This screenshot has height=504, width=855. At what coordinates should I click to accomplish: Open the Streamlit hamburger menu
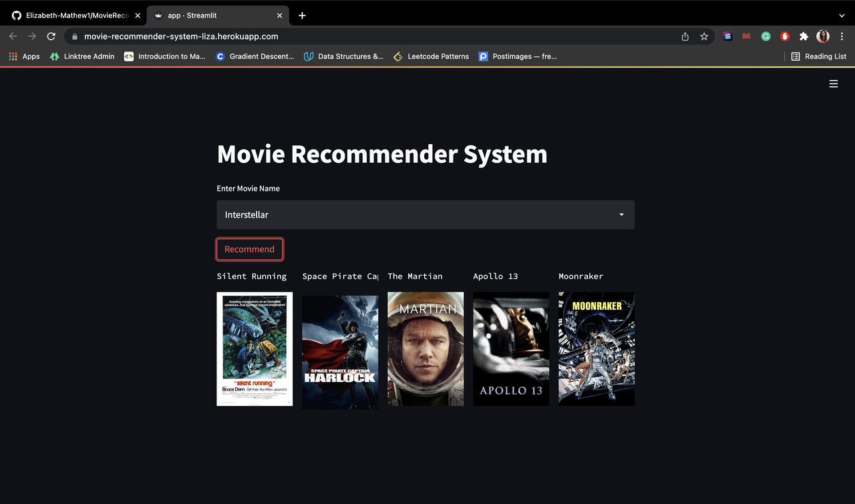[833, 83]
